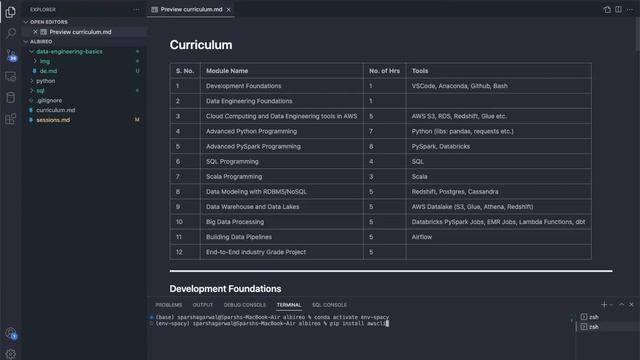
Task: Click the 'No. of Hrs' column header
Action: click(x=384, y=71)
